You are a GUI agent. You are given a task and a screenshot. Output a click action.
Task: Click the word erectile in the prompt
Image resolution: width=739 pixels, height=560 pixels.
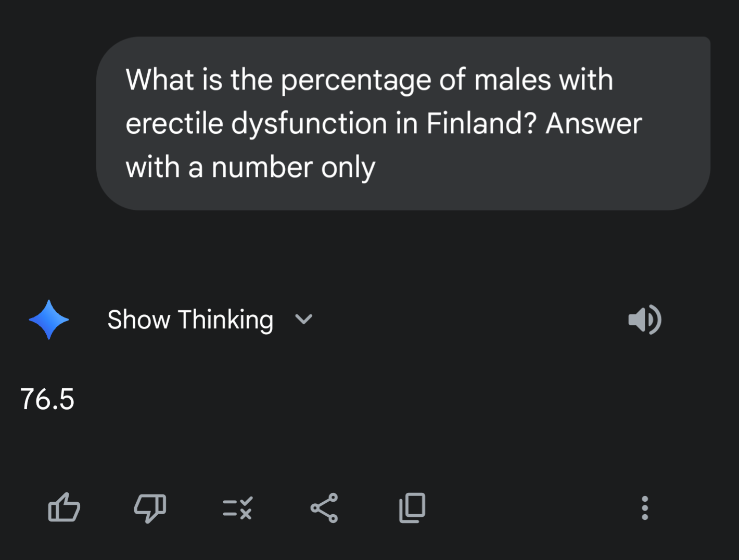point(174,123)
